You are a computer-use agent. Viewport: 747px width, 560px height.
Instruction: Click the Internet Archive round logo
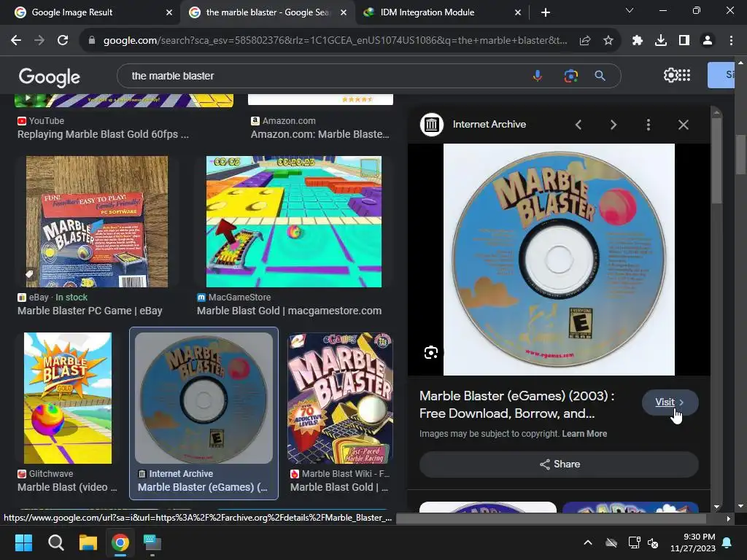[432, 125]
